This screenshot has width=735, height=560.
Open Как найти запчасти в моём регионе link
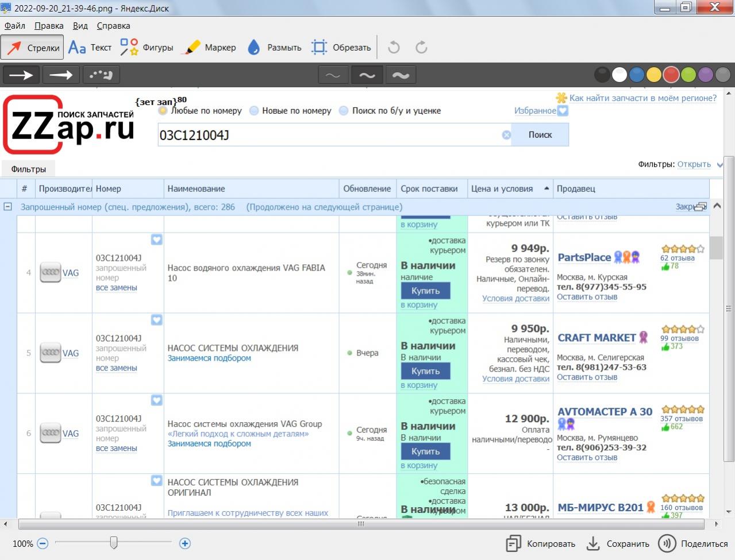click(x=643, y=98)
